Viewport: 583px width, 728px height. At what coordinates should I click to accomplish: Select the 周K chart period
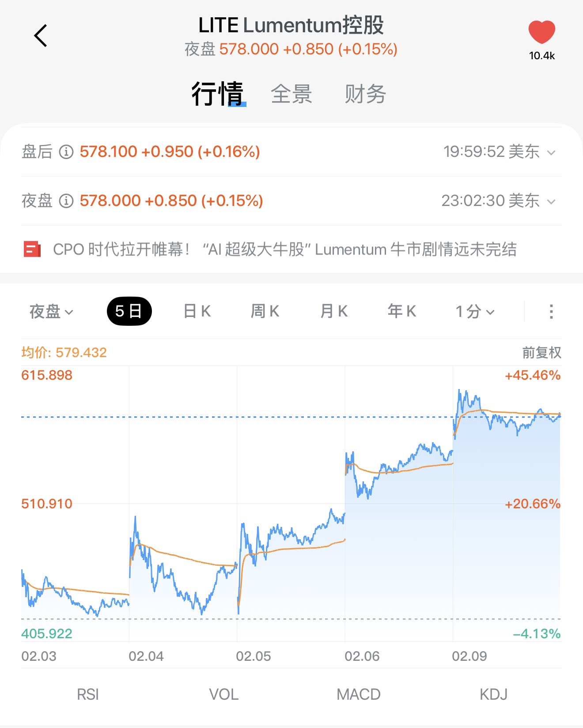point(265,311)
